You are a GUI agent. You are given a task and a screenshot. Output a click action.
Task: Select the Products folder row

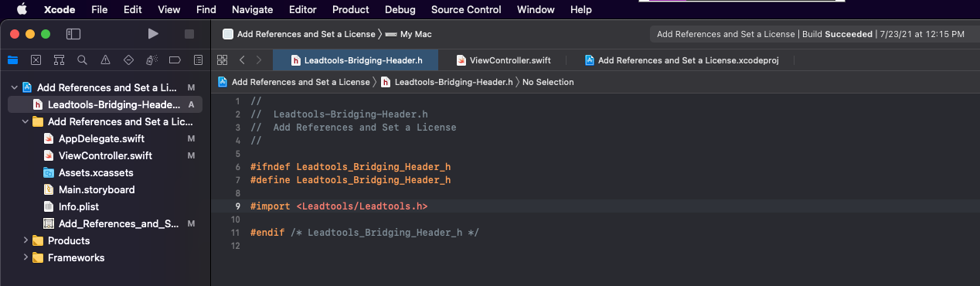[x=105, y=240]
